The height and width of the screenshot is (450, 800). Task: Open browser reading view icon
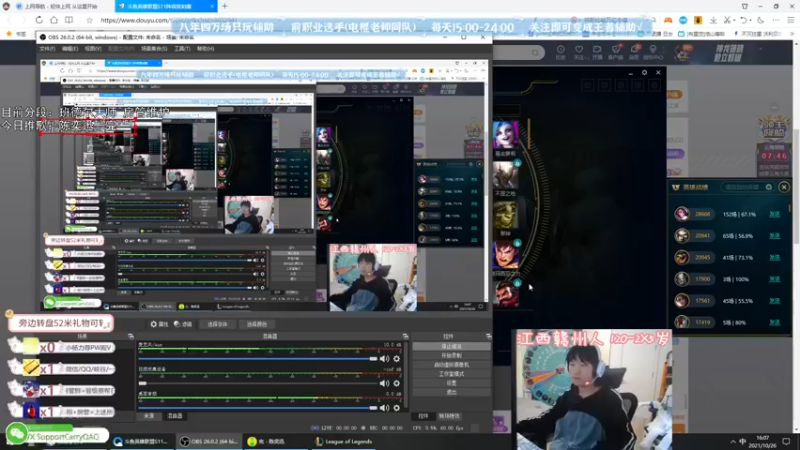(x=69, y=20)
